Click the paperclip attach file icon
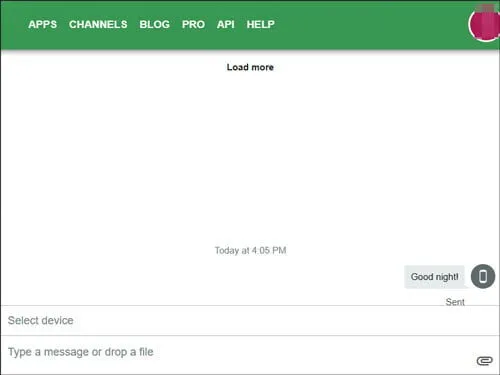500x375 pixels. pos(485,361)
